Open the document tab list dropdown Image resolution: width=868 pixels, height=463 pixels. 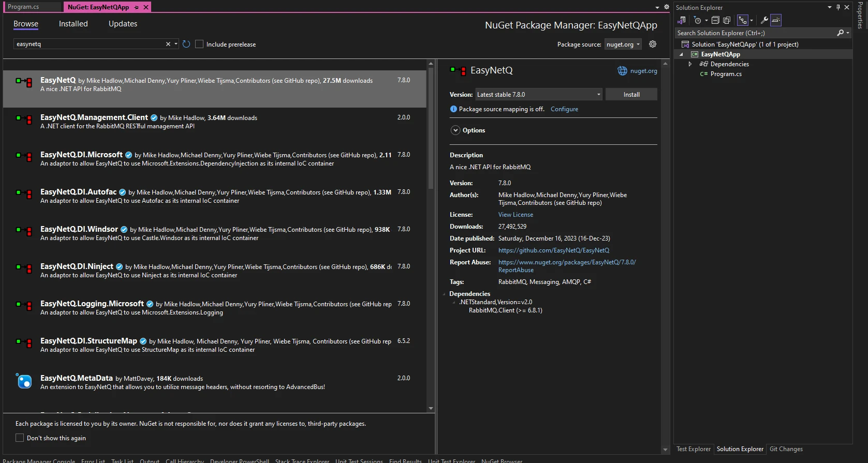[x=657, y=7]
